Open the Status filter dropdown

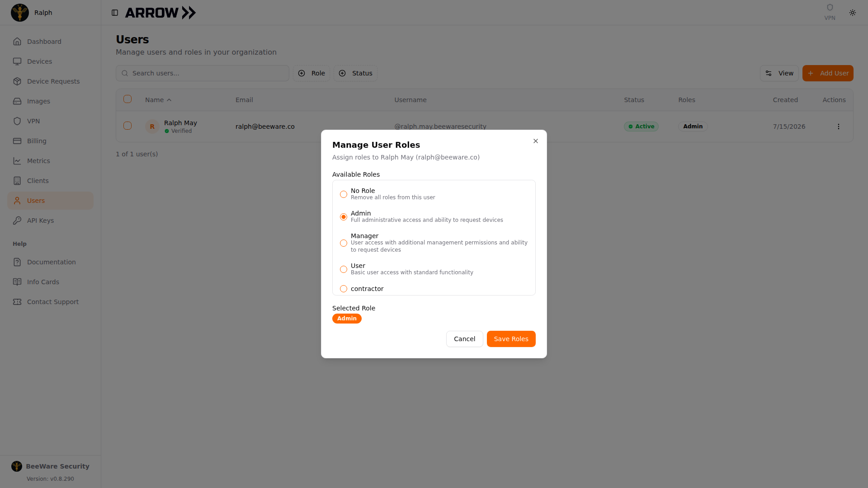tap(355, 73)
